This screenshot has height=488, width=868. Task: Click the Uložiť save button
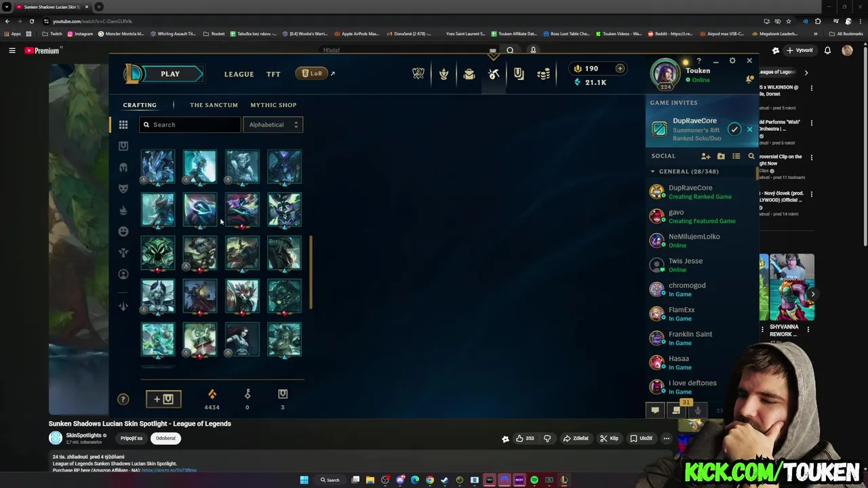tap(641, 438)
